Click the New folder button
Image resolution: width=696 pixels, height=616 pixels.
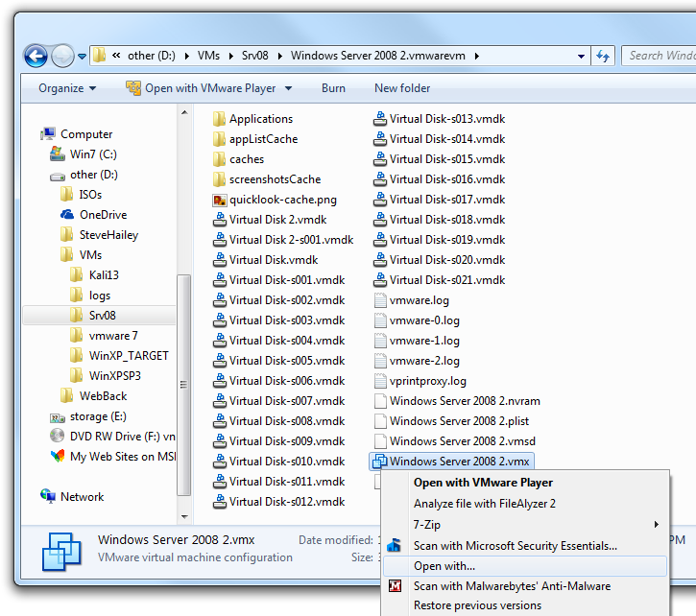tap(402, 88)
